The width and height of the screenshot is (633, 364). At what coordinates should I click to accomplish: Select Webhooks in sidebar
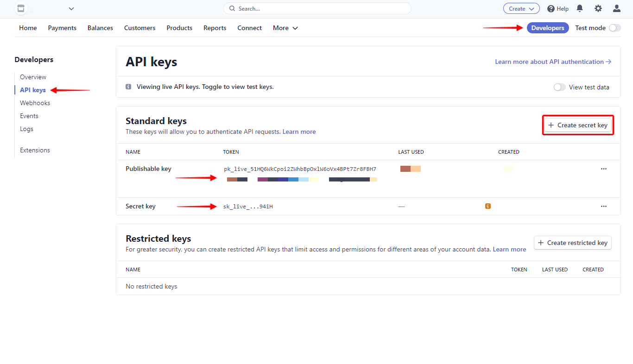coord(35,103)
